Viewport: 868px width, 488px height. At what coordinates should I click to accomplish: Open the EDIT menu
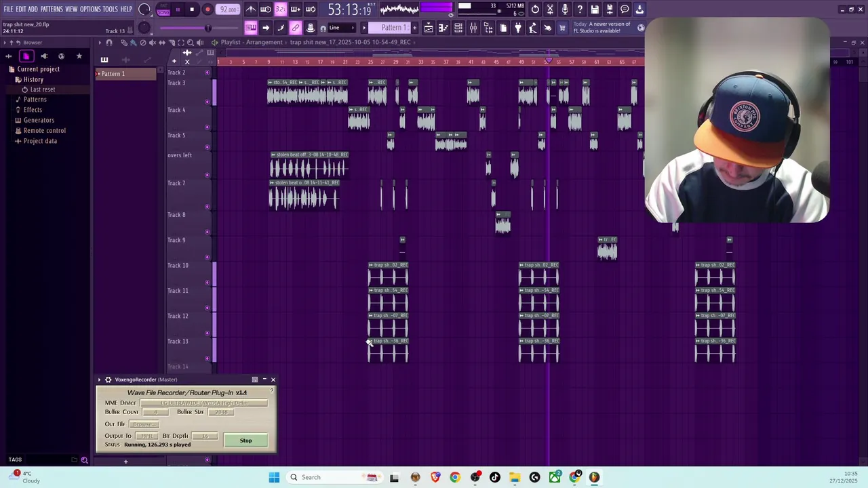coord(21,9)
